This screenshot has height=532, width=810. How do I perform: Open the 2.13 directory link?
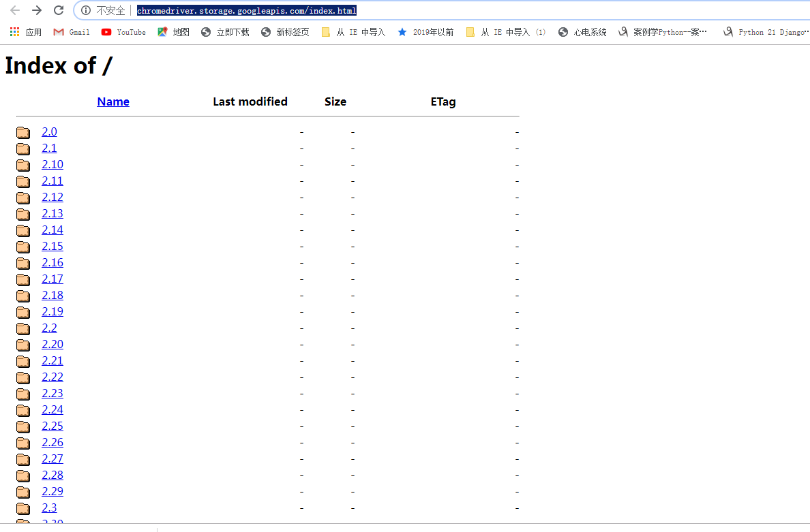(x=52, y=214)
